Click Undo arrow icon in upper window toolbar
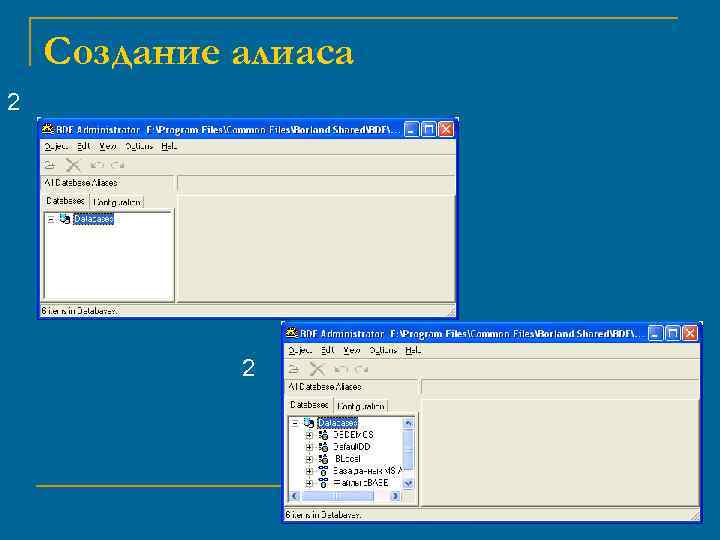The height and width of the screenshot is (540, 720). (x=97, y=165)
